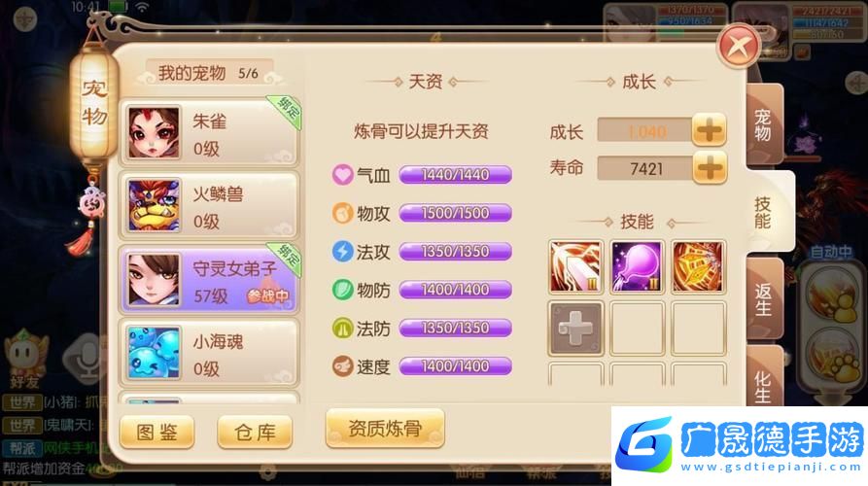Open the 化生 side tab

(x=764, y=379)
